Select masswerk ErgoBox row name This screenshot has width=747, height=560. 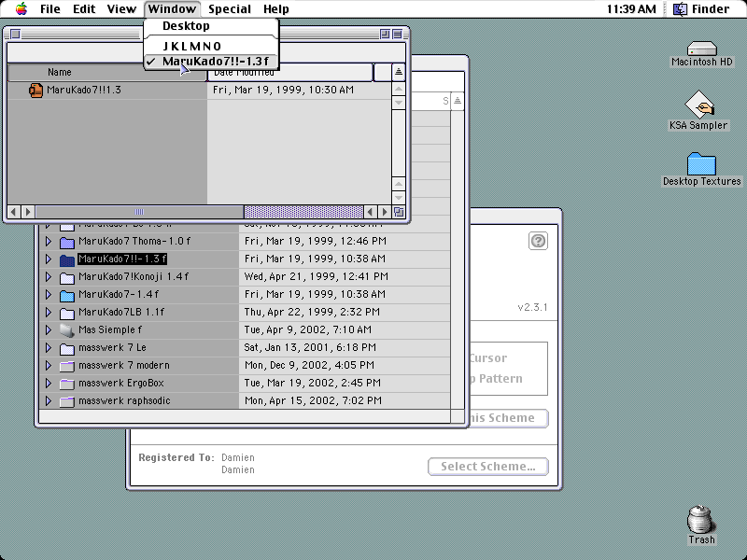click(x=121, y=384)
